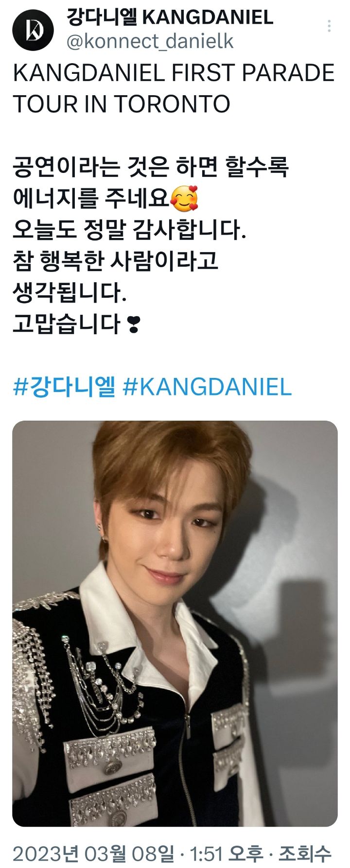
Task: Open the display name 강다니엘 KANGDANIEL
Action: (x=169, y=17)
